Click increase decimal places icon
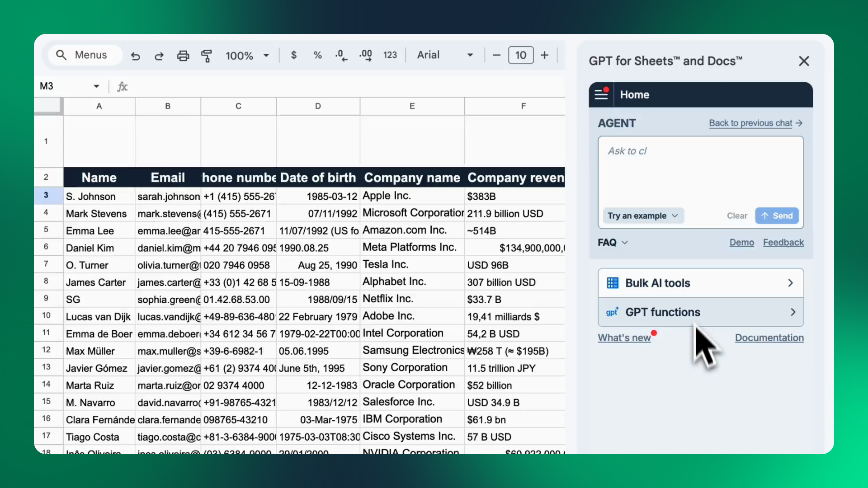This screenshot has width=868, height=488. (365, 56)
